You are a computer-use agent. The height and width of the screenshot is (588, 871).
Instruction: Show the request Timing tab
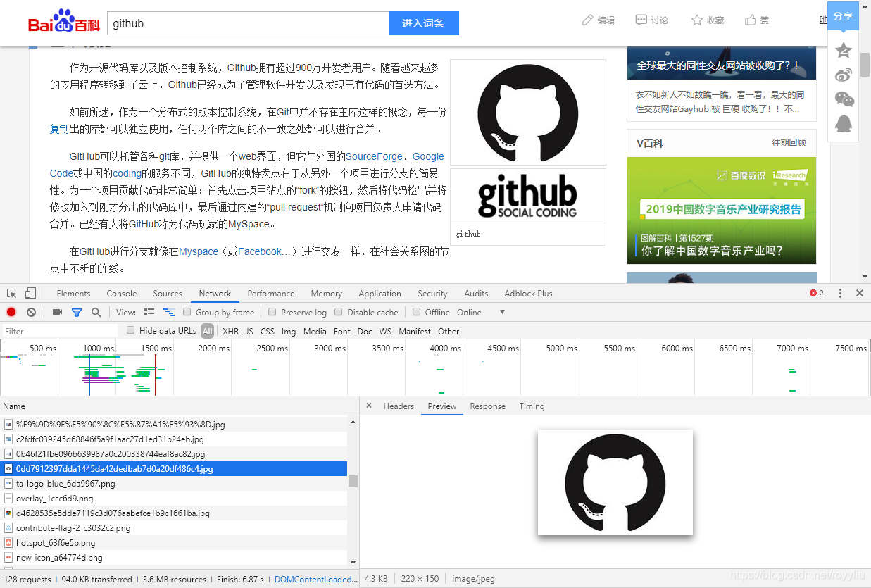(x=532, y=406)
